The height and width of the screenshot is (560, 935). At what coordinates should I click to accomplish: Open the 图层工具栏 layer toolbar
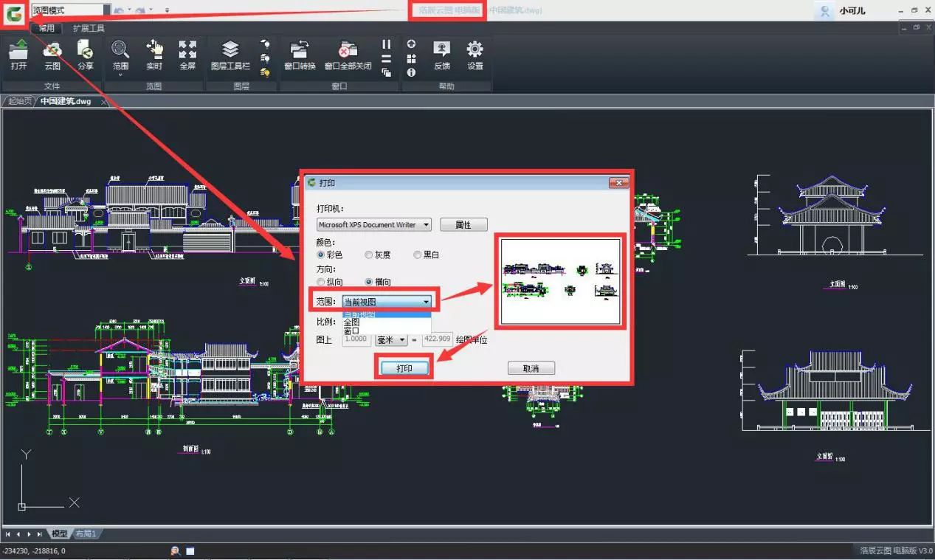[x=230, y=54]
